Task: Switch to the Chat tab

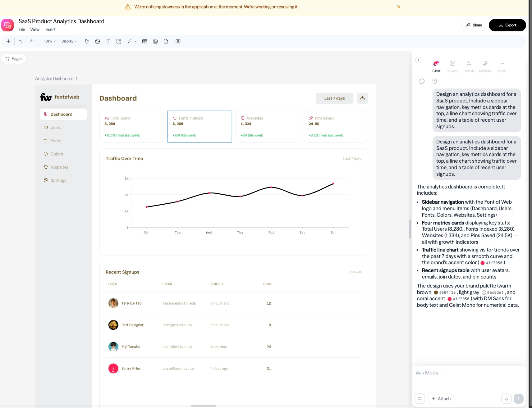Action: click(436, 67)
